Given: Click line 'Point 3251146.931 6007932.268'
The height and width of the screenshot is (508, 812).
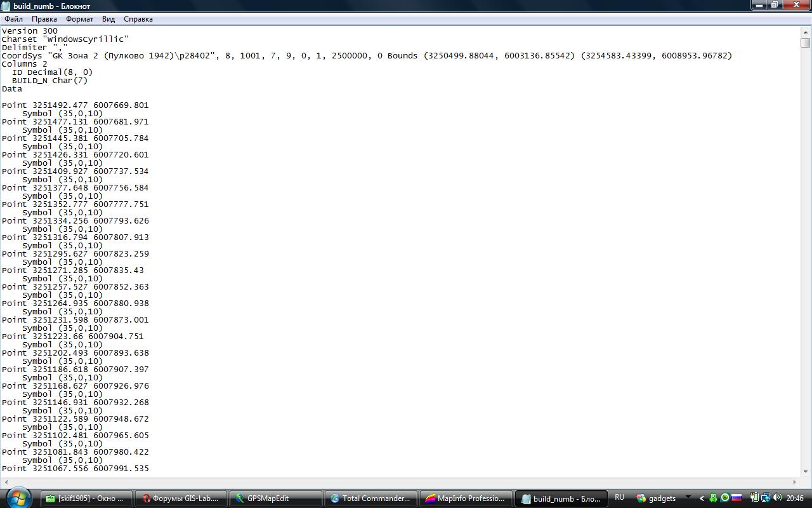Looking at the screenshot, I should [75, 402].
